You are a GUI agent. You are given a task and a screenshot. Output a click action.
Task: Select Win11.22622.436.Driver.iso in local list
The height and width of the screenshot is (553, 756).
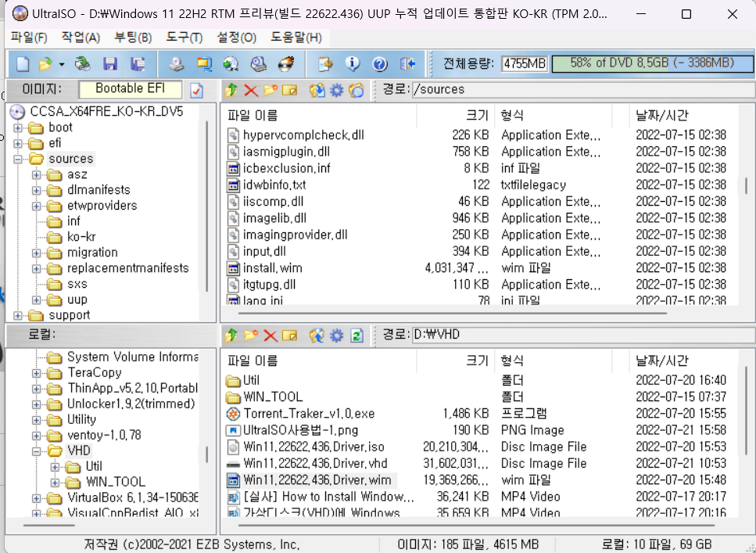coord(314,447)
